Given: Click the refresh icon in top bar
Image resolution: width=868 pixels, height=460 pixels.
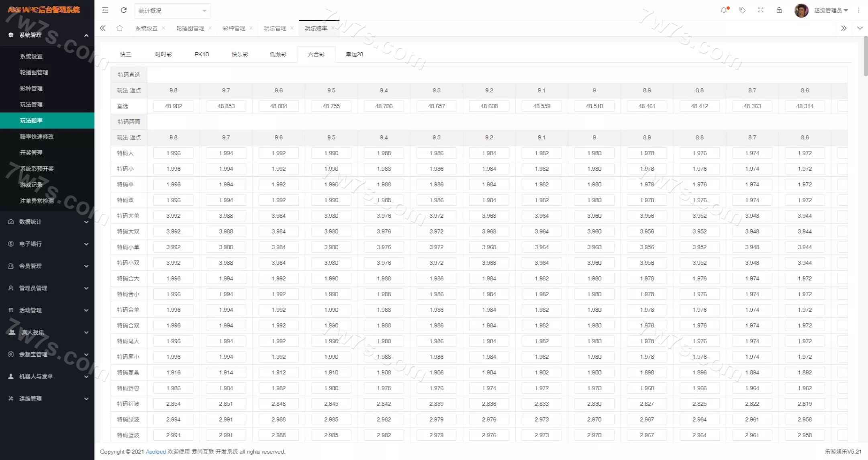Looking at the screenshot, I should tap(124, 10).
